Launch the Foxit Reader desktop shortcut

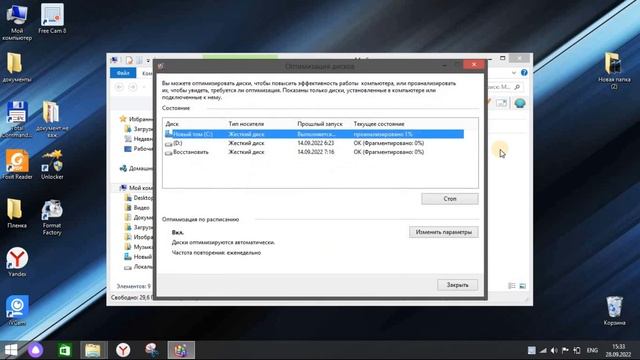coord(17,164)
